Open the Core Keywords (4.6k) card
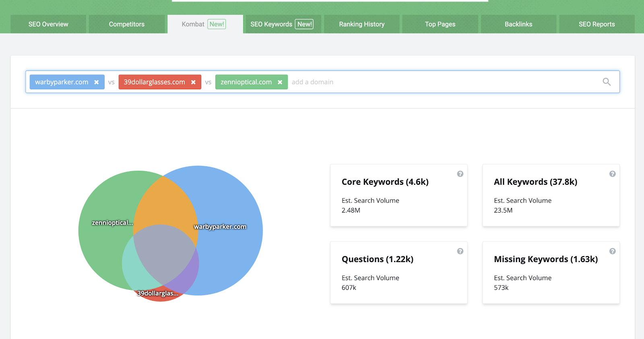This screenshot has height=339, width=644. [x=399, y=195]
